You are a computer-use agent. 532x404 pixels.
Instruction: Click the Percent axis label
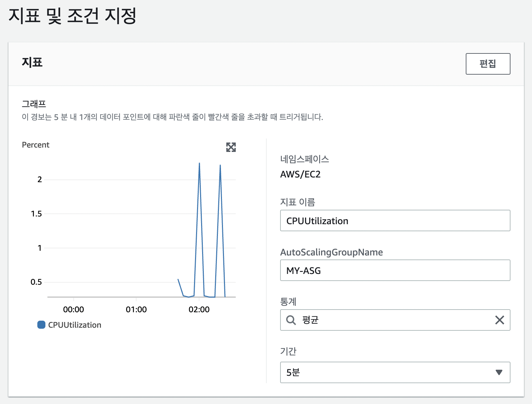(36, 145)
